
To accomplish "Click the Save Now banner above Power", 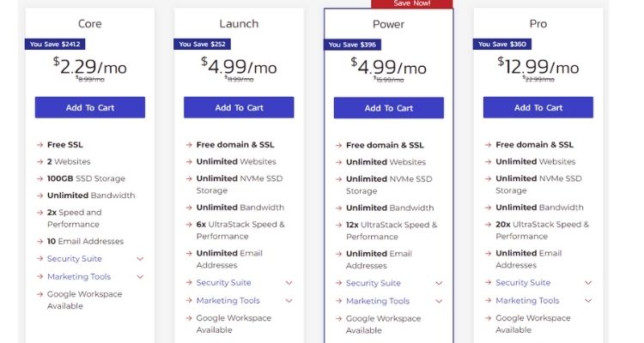I will (x=412, y=3).
